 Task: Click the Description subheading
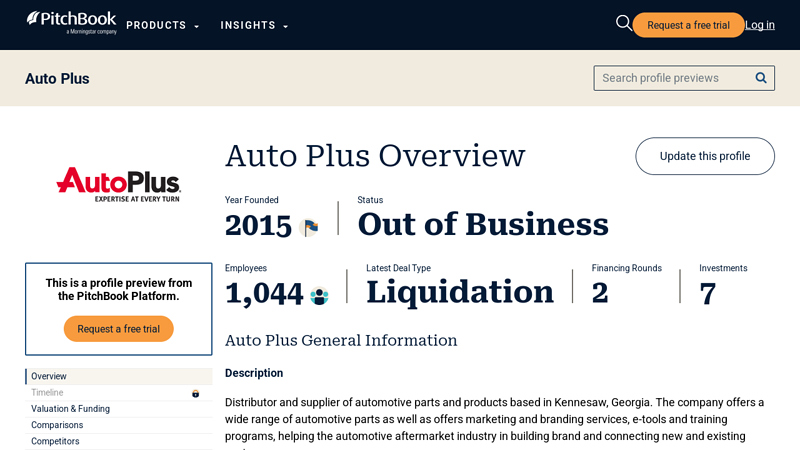tap(254, 373)
